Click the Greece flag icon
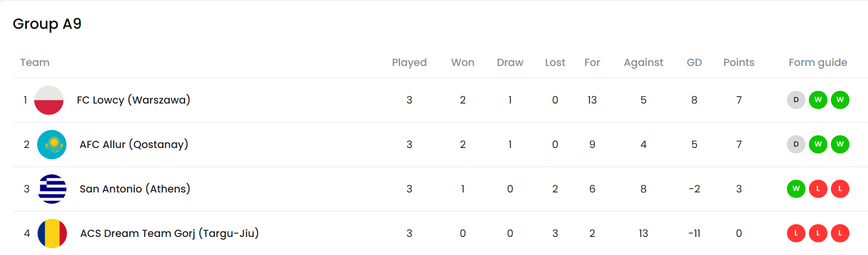The width and height of the screenshot is (868, 255). [52, 189]
